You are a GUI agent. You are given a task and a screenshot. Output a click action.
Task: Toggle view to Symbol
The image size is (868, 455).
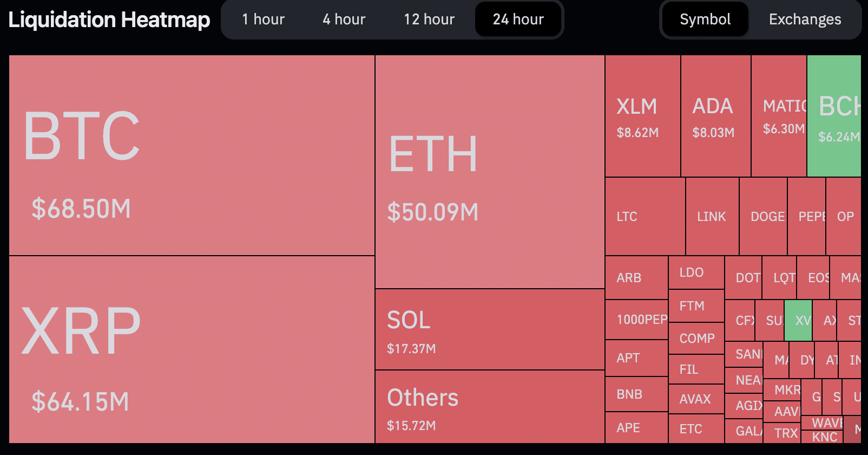(705, 19)
